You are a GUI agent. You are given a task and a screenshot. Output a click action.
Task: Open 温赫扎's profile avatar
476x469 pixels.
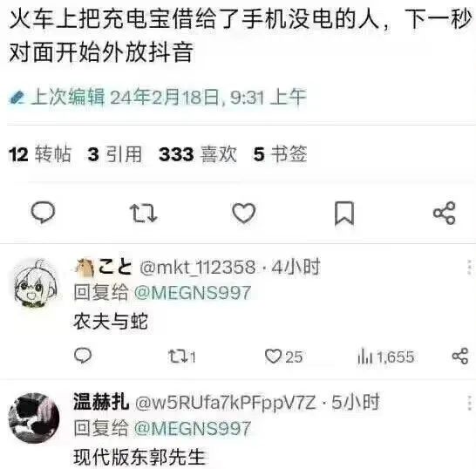coord(34,418)
